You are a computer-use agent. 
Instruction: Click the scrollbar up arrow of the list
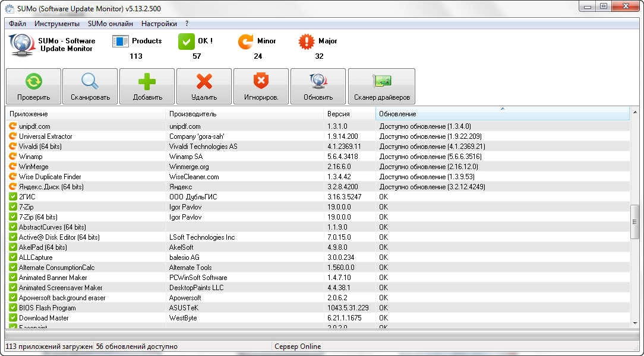(635, 112)
